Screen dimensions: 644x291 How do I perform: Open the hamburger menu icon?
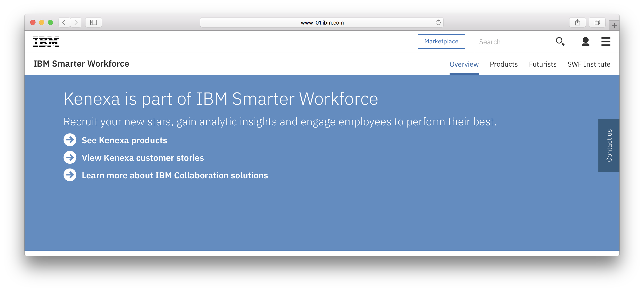coord(606,41)
